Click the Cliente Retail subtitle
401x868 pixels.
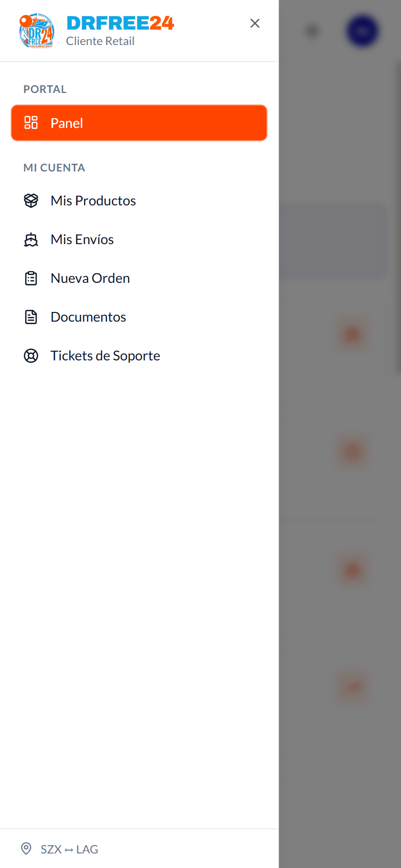tap(100, 41)
